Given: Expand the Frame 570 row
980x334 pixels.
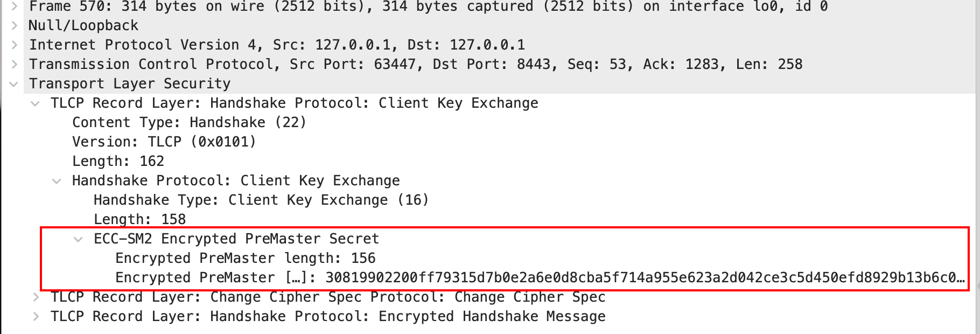Looking at the screenshot, I should [x=15, y=6].
